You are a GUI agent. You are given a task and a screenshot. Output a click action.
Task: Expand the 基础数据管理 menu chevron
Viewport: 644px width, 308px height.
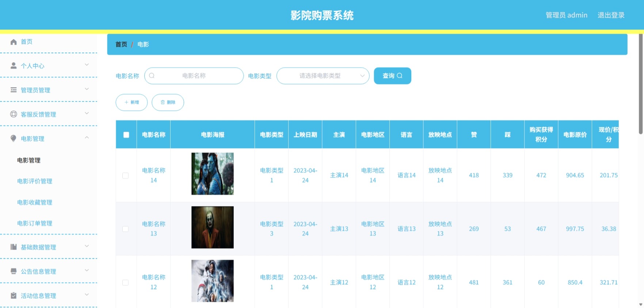tap(87, 246)
